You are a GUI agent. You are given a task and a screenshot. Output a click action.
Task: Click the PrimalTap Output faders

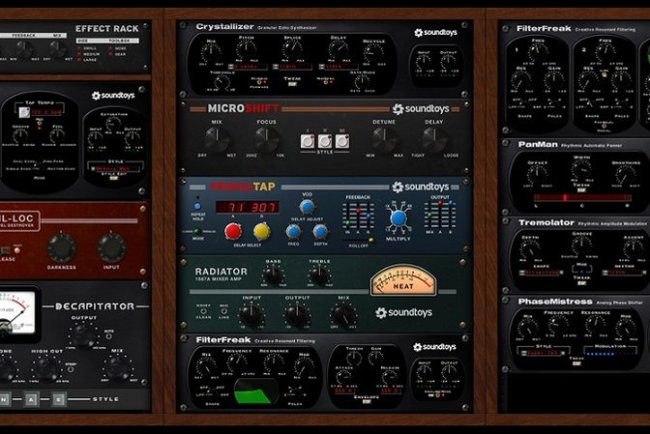tap(440, 216)
